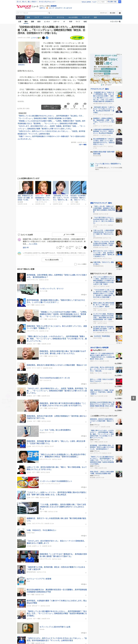Expand 返信 3件 replies
Screen dimensions: 138x644
[26, 248]
